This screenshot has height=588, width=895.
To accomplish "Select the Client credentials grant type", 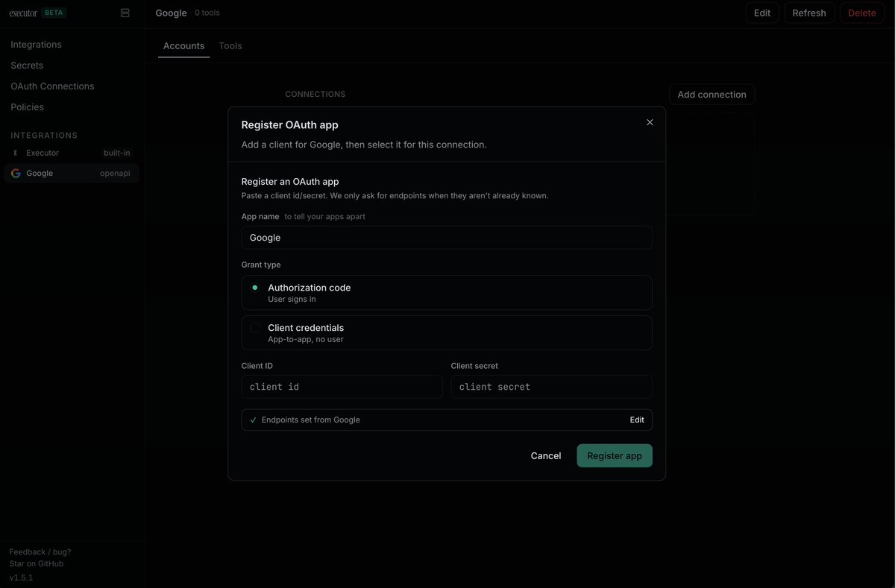I will pos(447,333).
